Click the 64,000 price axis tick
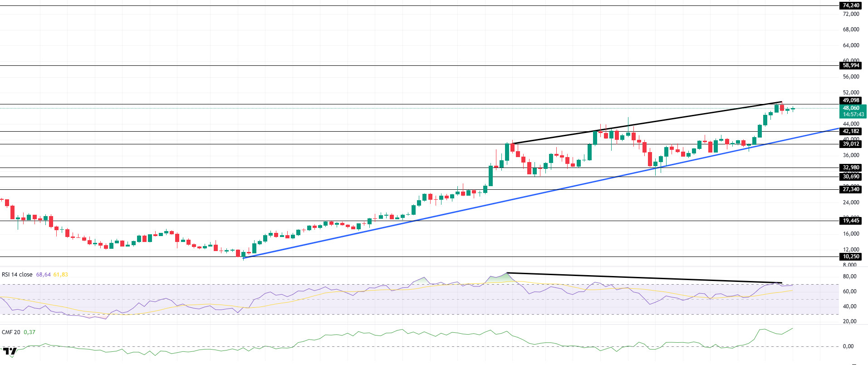The image size is (868, 365). point(851,45)
